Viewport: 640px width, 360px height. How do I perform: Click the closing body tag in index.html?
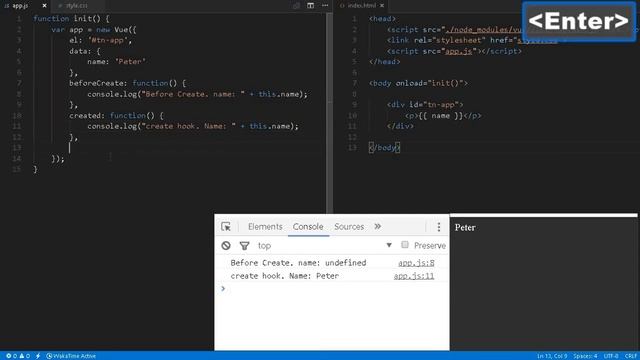[384, 148]
